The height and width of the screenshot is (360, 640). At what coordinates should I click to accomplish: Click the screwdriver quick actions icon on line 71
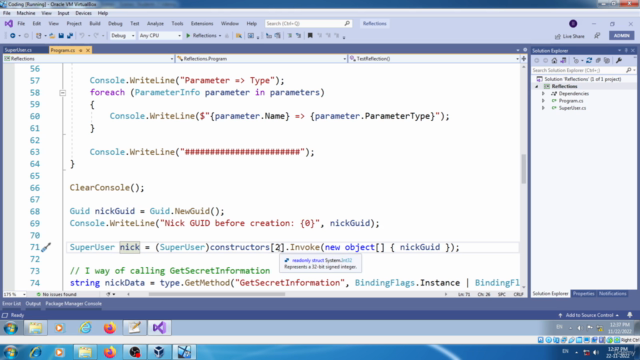click(x=46, y=247)
